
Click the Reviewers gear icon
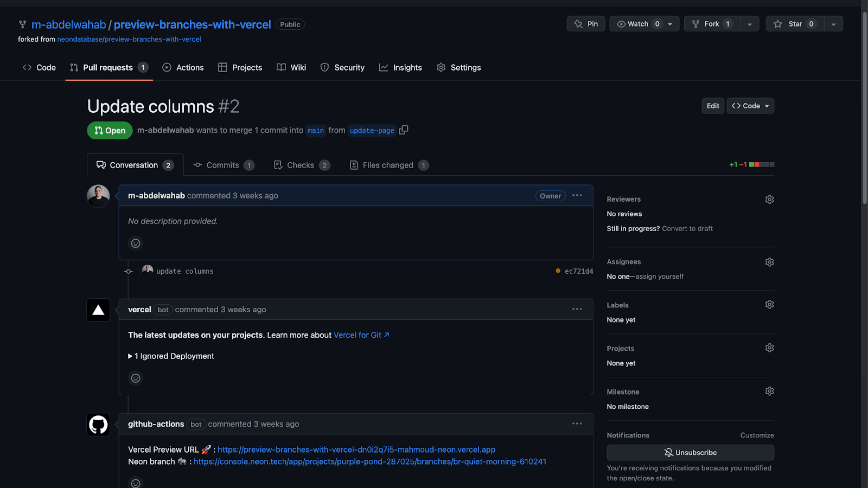click(x=769, y=200)
